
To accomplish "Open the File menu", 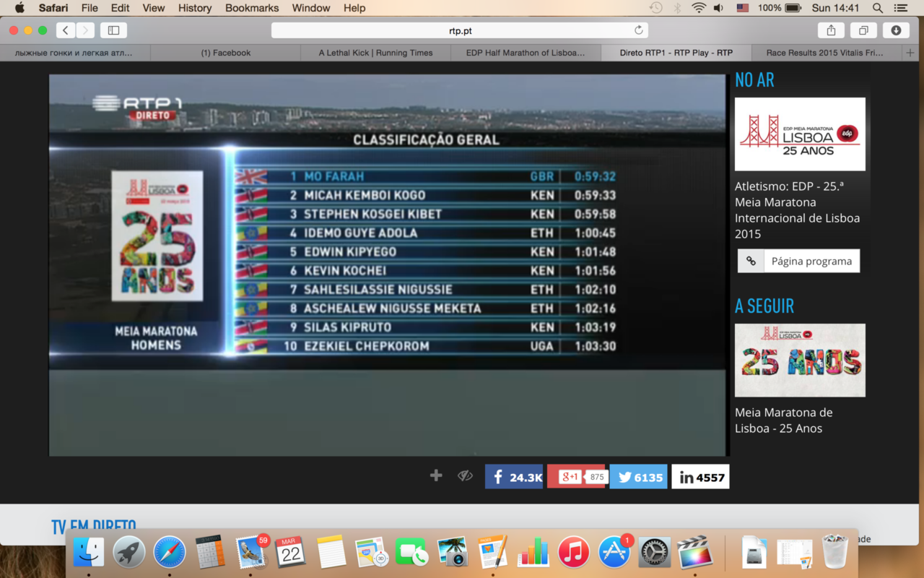I will (90, 8).
